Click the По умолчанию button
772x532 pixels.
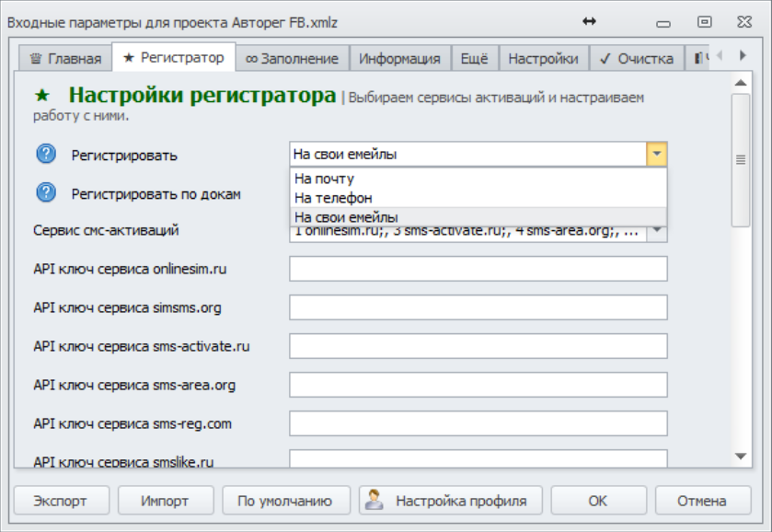pyautogui.click(x=285, y=501)
